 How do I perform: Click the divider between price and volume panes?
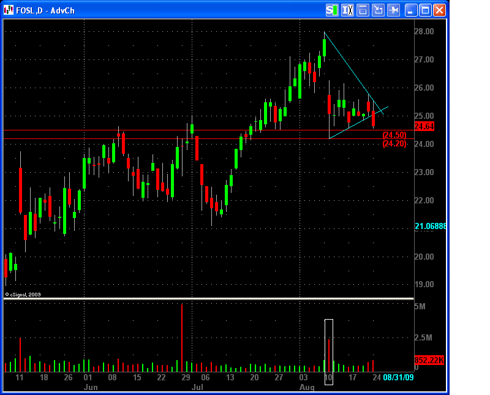(209, 298)
